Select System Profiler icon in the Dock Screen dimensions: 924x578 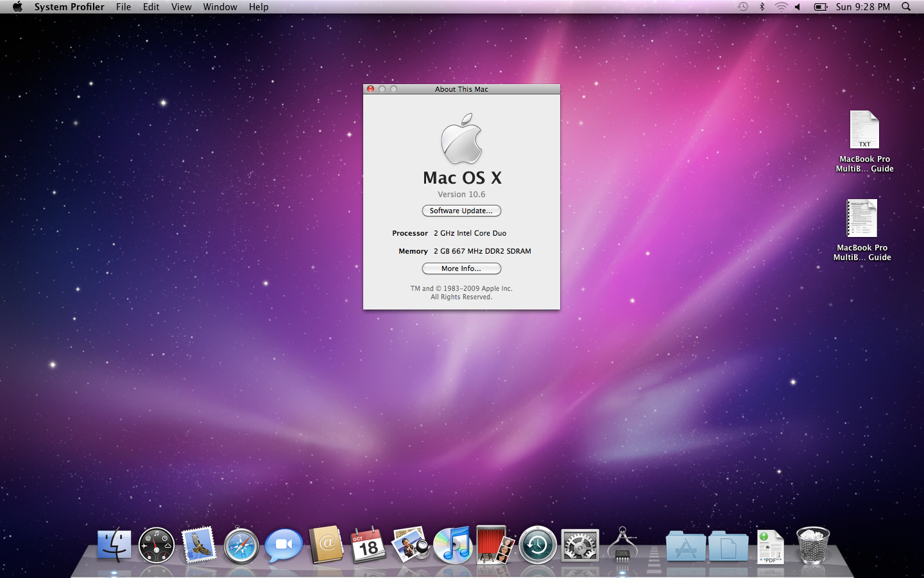point(622,545)
